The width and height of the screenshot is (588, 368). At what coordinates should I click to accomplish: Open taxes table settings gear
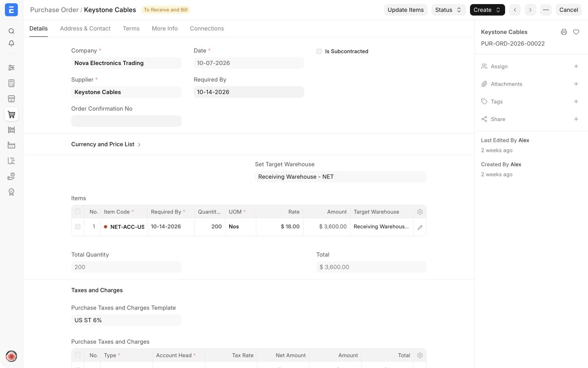pyautogui.click(x=420, y=355)
